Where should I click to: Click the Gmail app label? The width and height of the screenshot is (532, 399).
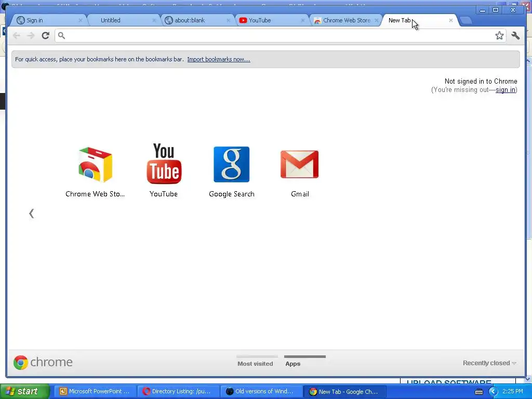coord(300,194)
